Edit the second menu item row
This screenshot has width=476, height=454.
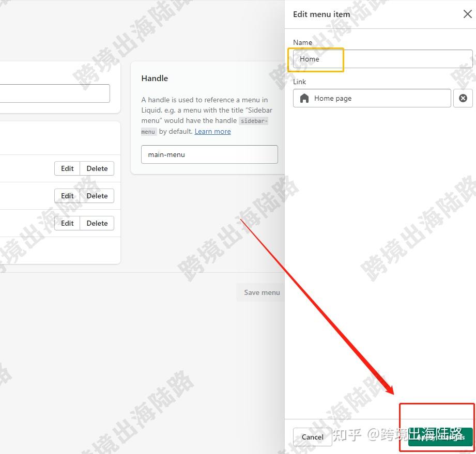coord(67,196)
